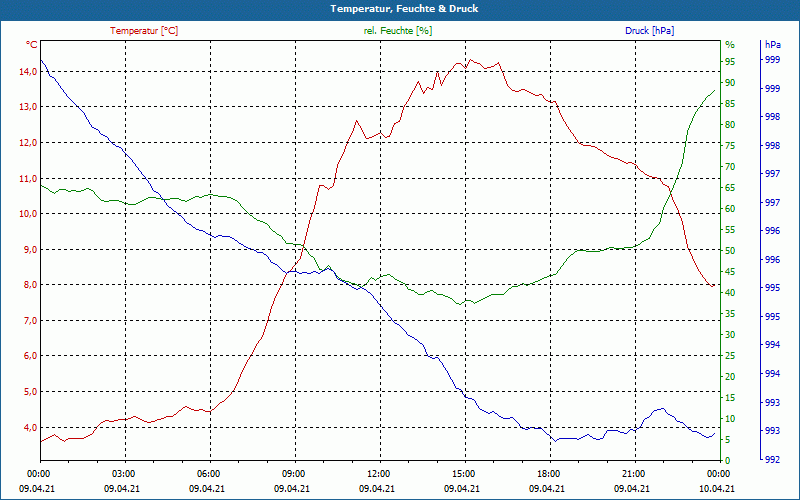Click humidity axis value "30"
Image resolution: width=800 pixels, height=500 pixels.
[730, 335]
